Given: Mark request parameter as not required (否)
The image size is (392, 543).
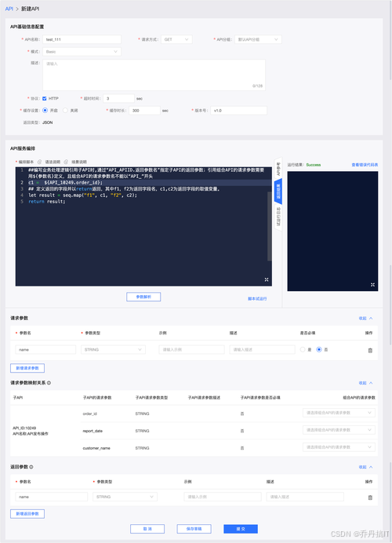Looking at the screenshot, I should tap(319, 350).
